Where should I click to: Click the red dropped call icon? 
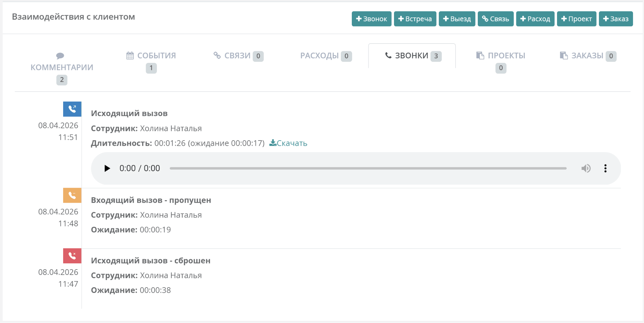click(x=72, y=256)
